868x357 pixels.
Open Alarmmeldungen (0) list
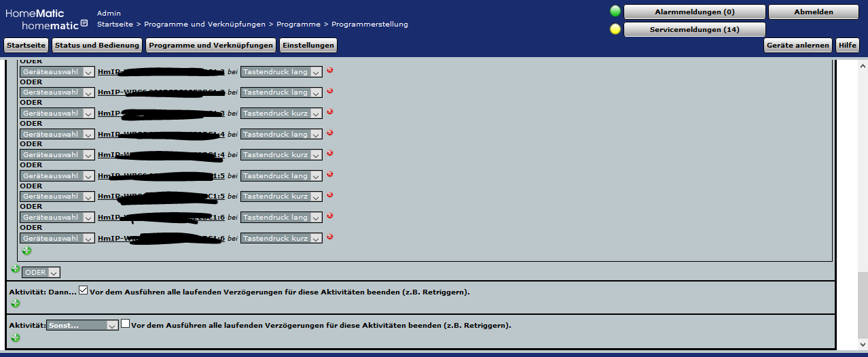point(694,12)
